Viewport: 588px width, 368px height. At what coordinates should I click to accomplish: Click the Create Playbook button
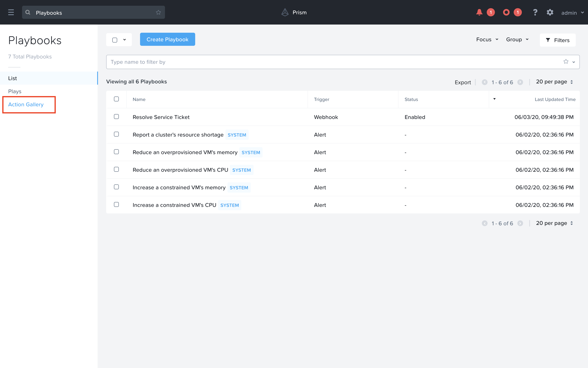[167, 39]
